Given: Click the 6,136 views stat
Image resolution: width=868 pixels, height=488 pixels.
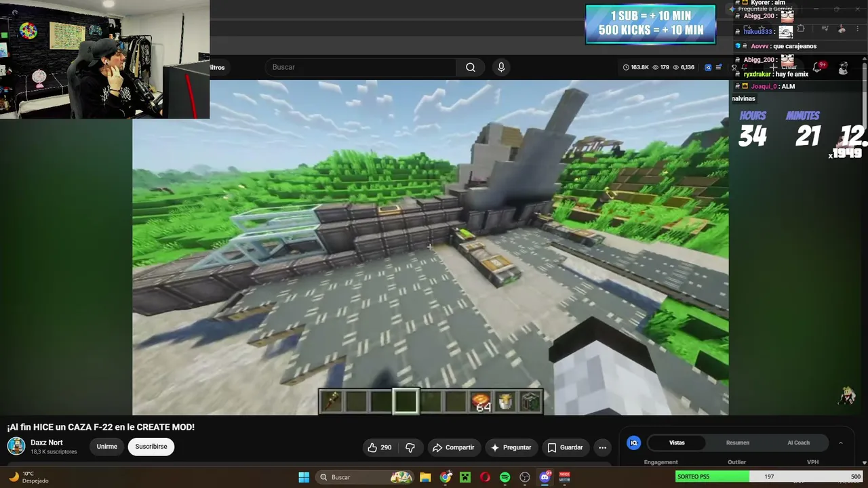Looking at the screenshot, I should 684,67.
